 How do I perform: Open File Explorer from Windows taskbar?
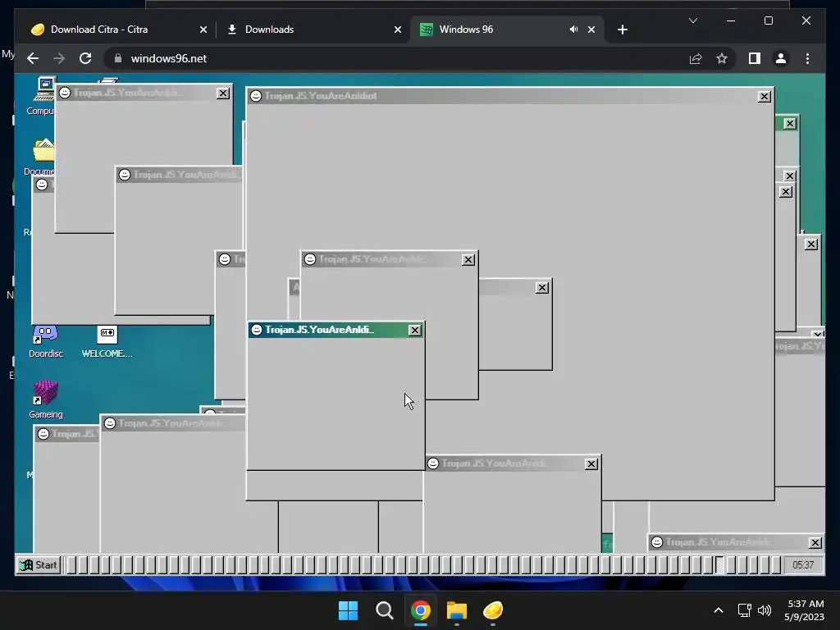click(x=456, y=610)
